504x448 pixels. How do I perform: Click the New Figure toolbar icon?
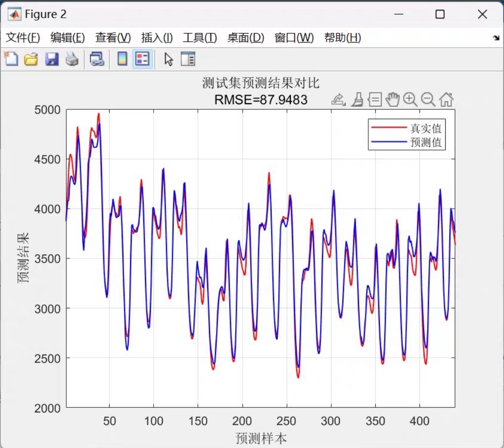[11, 59]
